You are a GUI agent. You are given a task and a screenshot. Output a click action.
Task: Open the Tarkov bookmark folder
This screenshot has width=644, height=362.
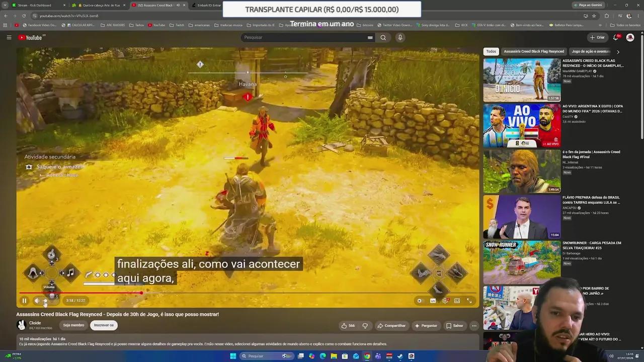point(137,25)
